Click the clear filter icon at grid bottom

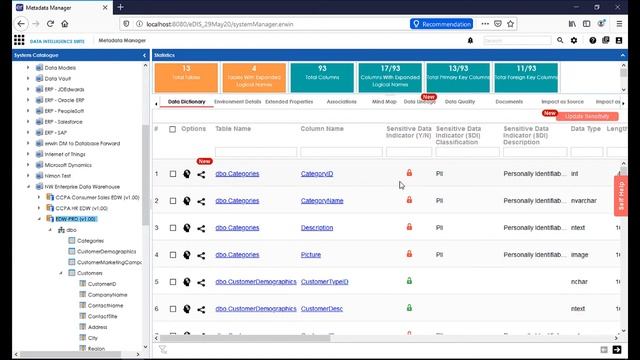tap(163, 349)
